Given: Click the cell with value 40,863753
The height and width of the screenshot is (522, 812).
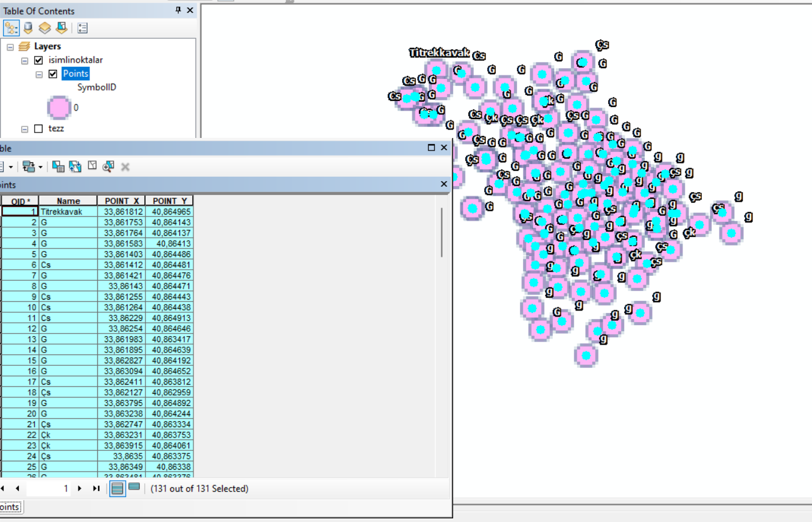Looking at the screenshot, I should click(170, 435).
